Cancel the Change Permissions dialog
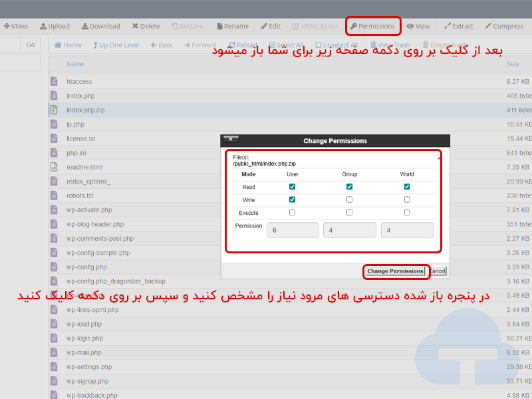The width and height of the screenshot is (532, 399). (438, 271)
